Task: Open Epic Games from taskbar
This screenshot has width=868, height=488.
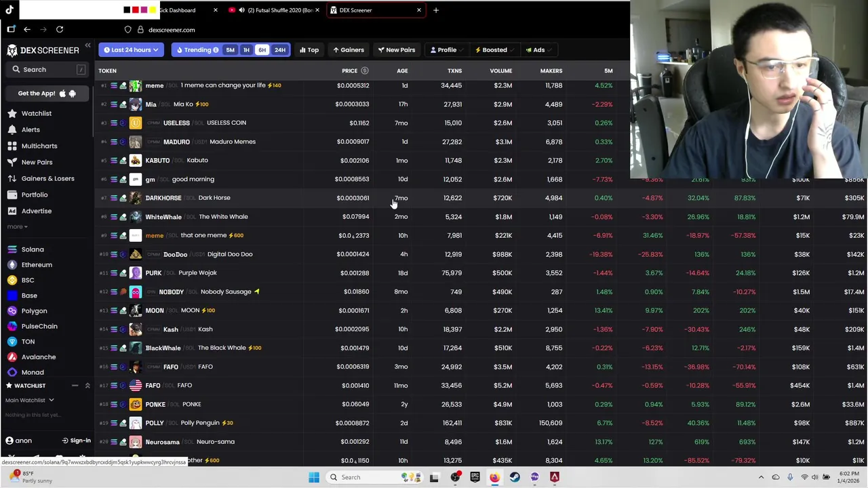Action: pyautogui.click(x=475, y=477)
